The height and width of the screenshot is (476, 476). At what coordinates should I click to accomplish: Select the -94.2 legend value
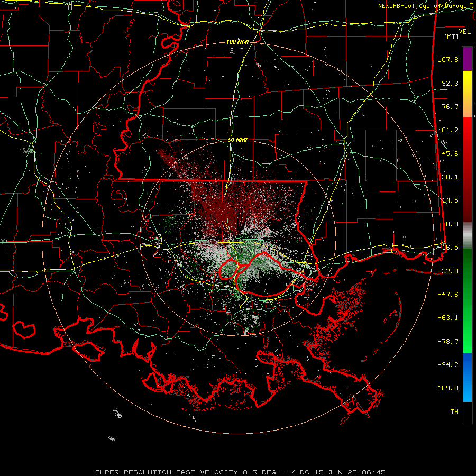point(448,365)
